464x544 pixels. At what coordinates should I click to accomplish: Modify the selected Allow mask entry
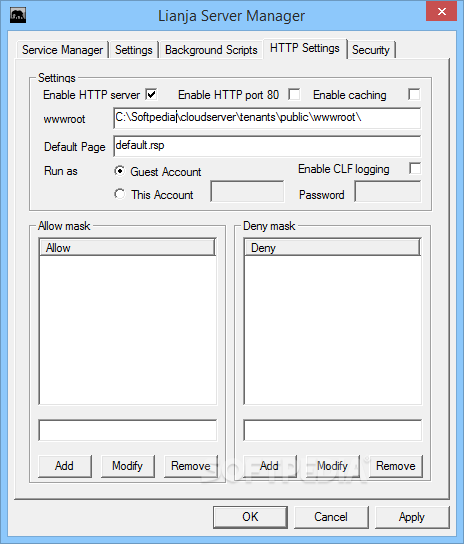pos(127,466)
